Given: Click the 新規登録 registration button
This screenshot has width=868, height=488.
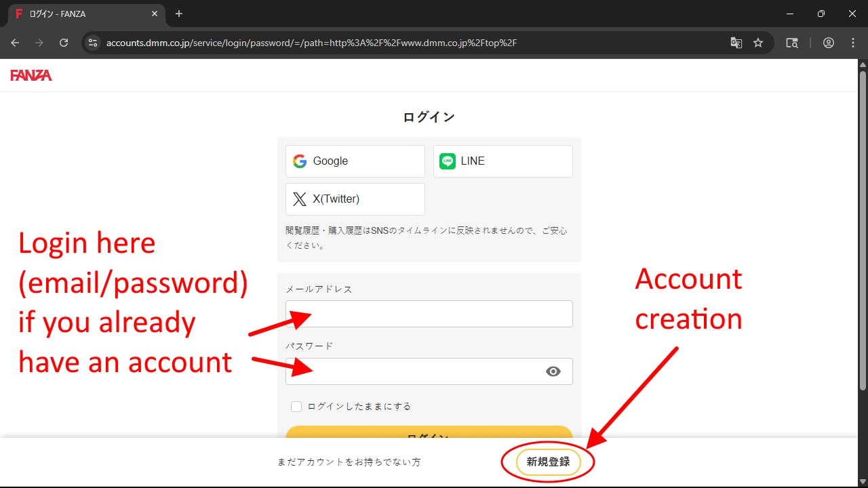Looking at the screenshot, I should tap(549, 462).
